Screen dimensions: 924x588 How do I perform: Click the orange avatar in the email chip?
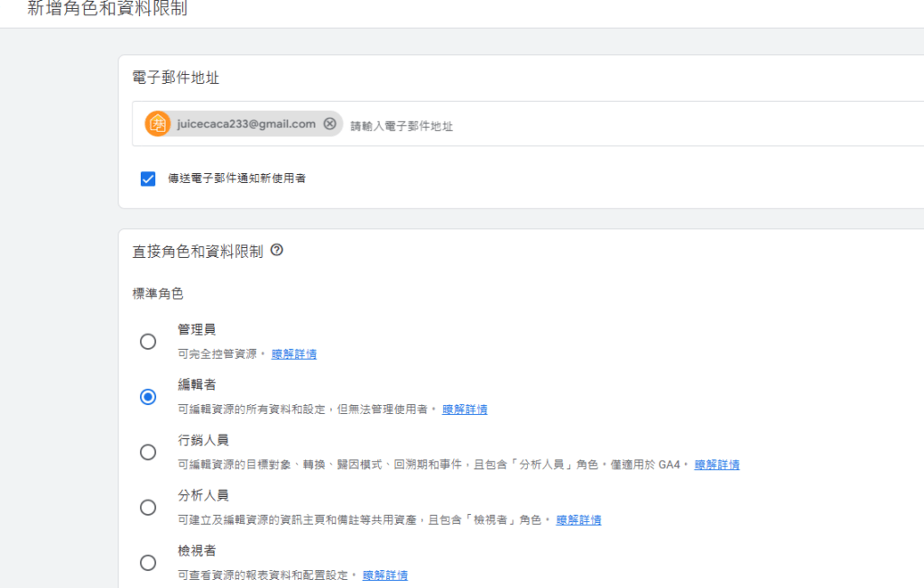[x=158, y=124]
